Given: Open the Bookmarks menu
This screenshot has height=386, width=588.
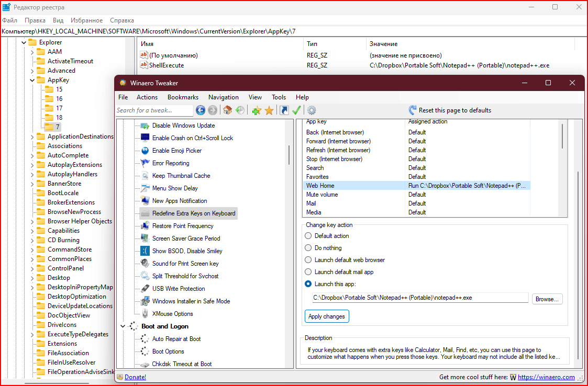Looking at the screenshot, I should 183,97.
